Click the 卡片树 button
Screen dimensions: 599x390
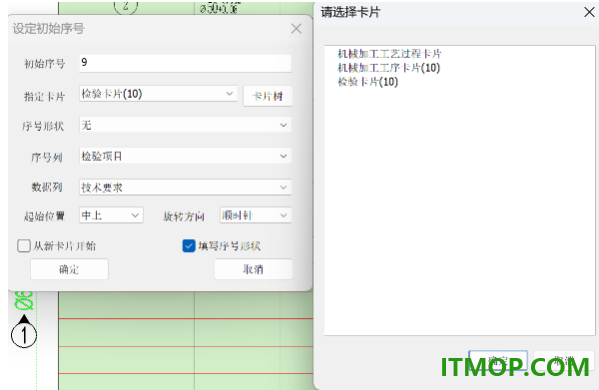point(268,96)
